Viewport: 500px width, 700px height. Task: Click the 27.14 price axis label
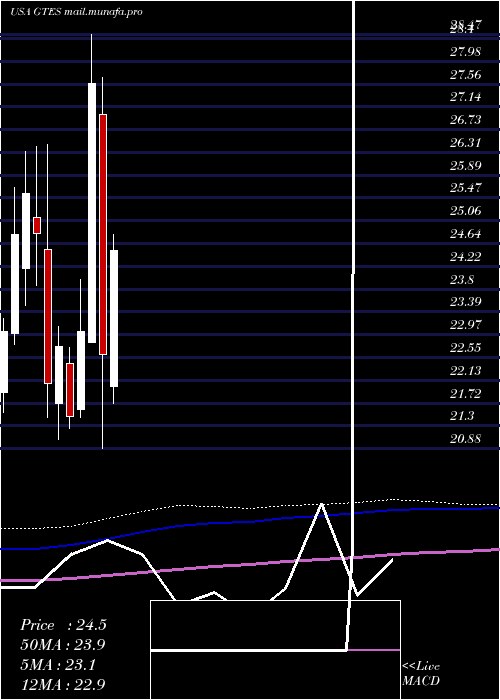point(465,96)
